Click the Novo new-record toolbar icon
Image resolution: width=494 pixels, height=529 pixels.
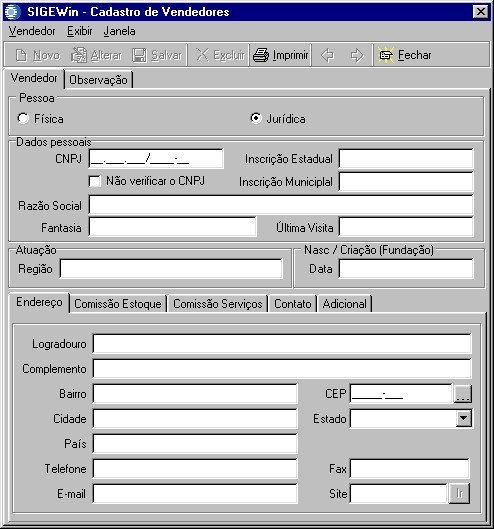click(x=21, y=55)
